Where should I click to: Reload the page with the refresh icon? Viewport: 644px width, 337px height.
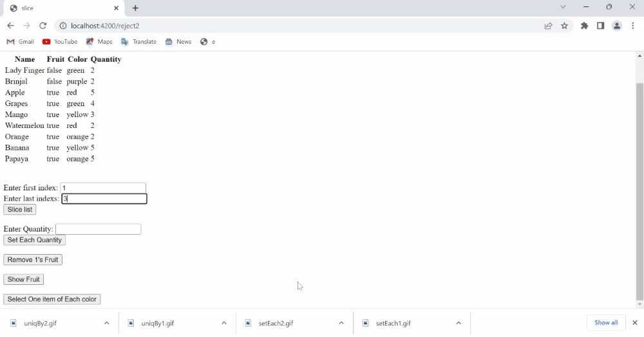pyautogui.click(x=43, y=26)
